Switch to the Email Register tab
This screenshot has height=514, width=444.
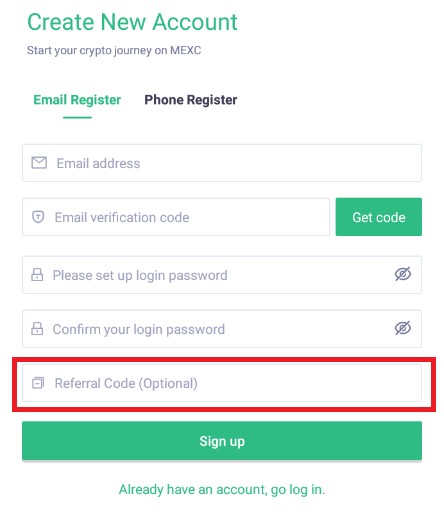(x=77, y=100)
